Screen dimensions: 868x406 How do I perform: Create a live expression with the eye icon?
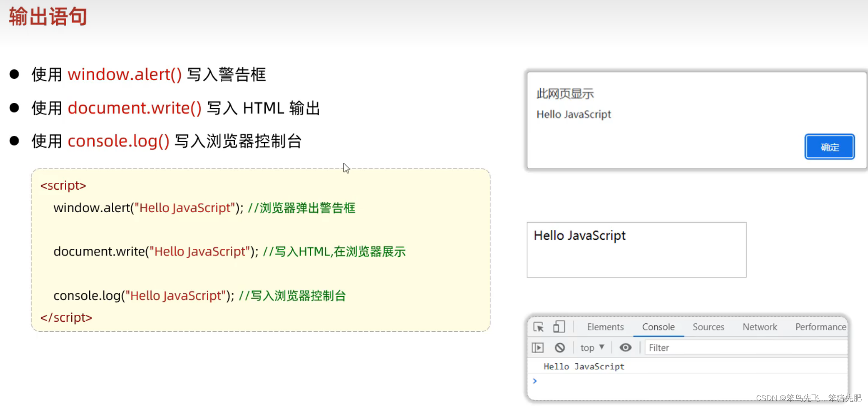625,347
